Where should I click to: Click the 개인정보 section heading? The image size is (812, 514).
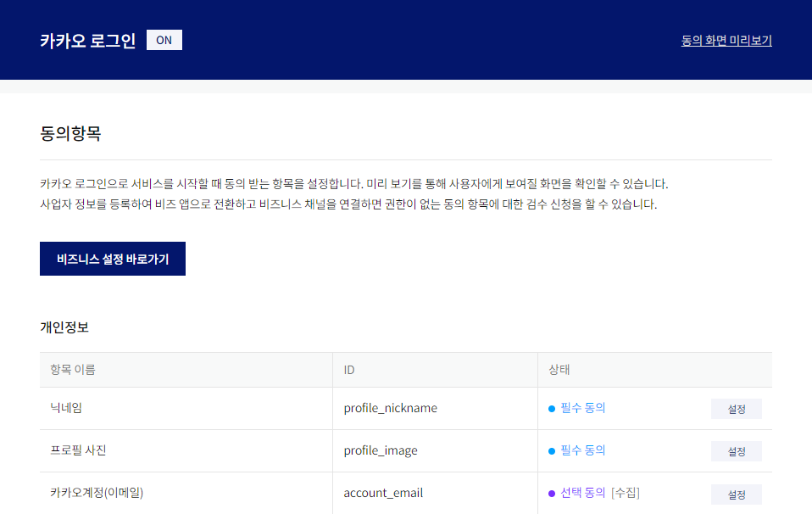click(x=64, y=327)
